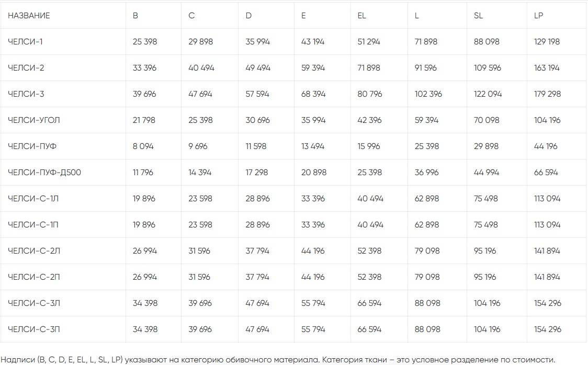Select ЧЕЛСИ-3 price 179 298
Viewport: 588px width, 365px height.
pos(547,94)
